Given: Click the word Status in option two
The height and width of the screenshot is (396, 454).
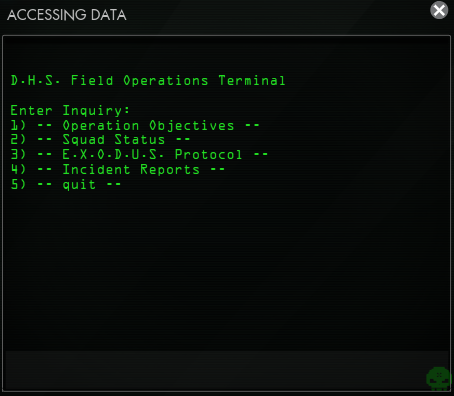Looking at the screenshot, I should (140, 140).
